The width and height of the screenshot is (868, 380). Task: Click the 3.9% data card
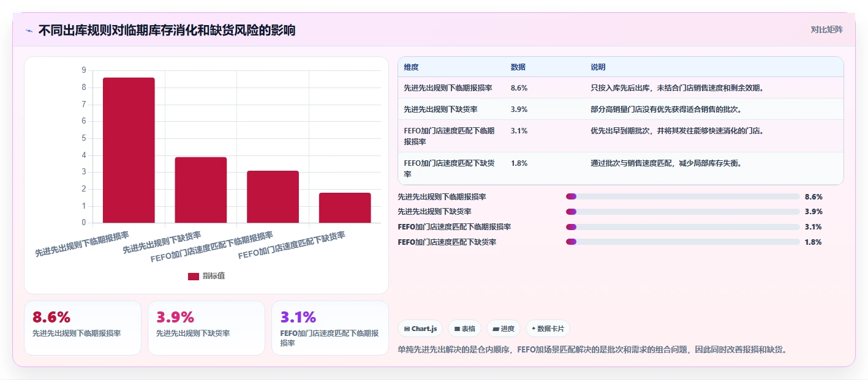click(206, 328)
